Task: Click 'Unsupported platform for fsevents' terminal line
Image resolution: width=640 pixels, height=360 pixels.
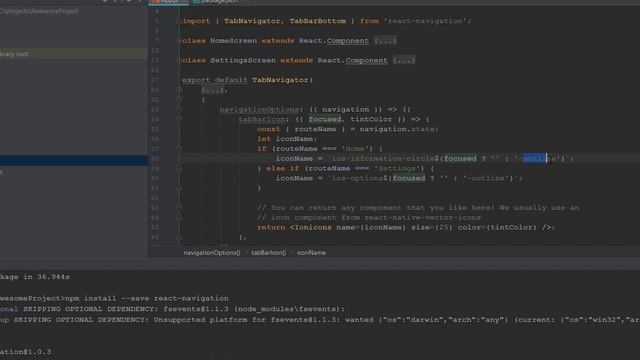Action: point(320,320)
